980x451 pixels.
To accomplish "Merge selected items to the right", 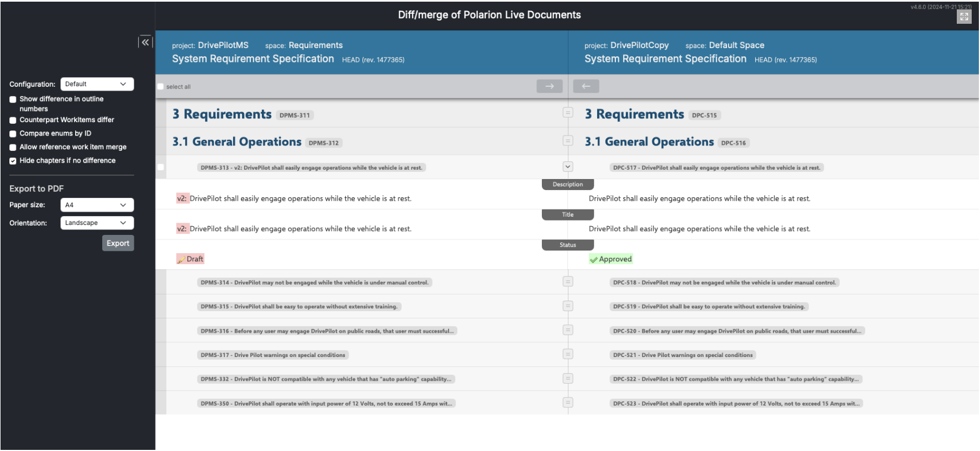I will (550, 86).
